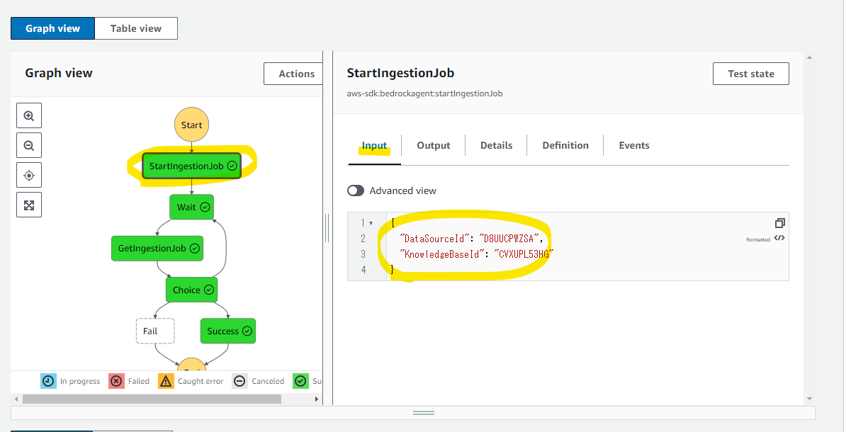868x432 pixels.
Task: Open the Definition tab
Action: click(565, 146)
